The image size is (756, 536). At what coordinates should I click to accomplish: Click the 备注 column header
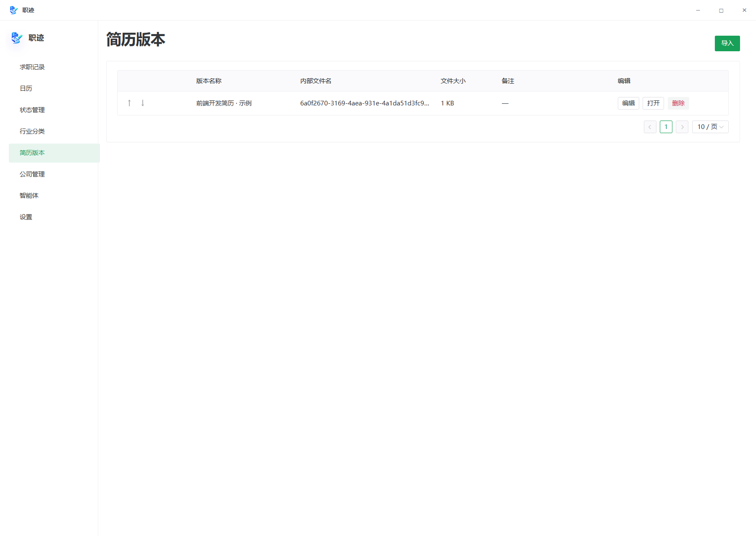point(508,81)
